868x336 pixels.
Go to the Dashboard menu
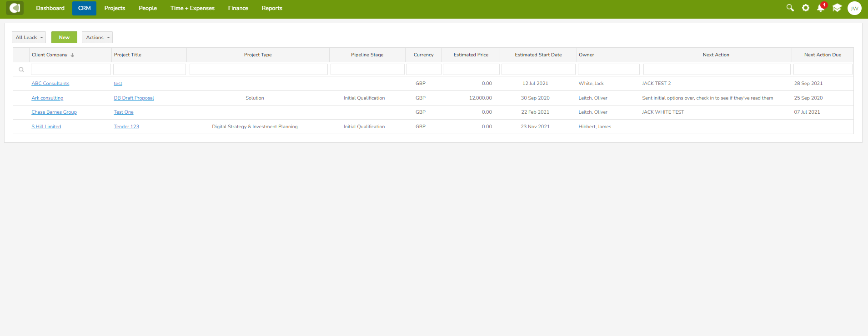point(50,8)
